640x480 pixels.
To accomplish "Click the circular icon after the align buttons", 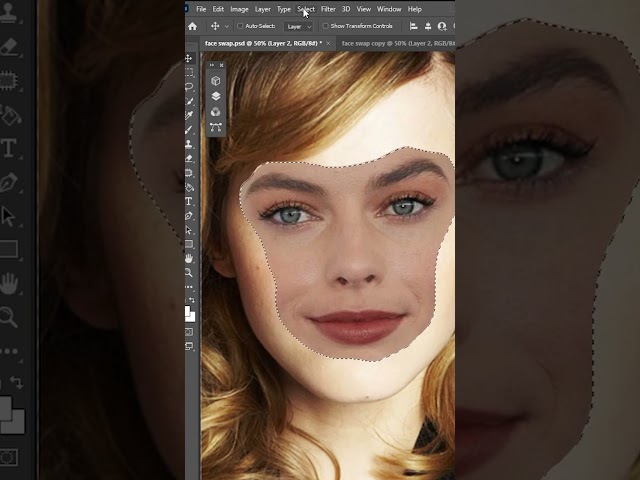I will (442, 27).
